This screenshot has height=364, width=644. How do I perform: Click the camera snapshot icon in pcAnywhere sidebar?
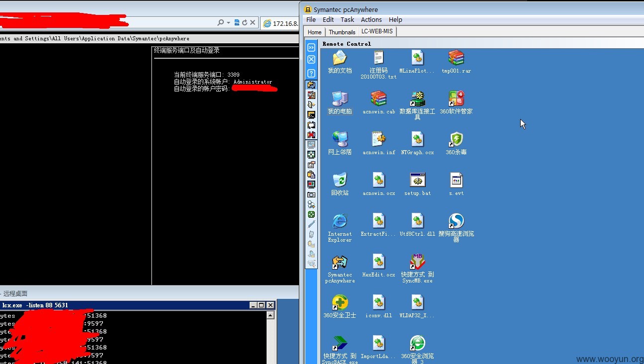click(311, 194)
